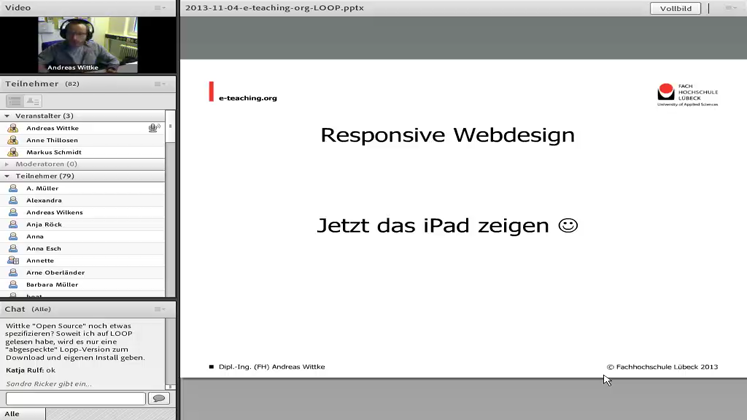
Task: Click Andreas Wittke's webcam video feed
Action: [87, 45]
